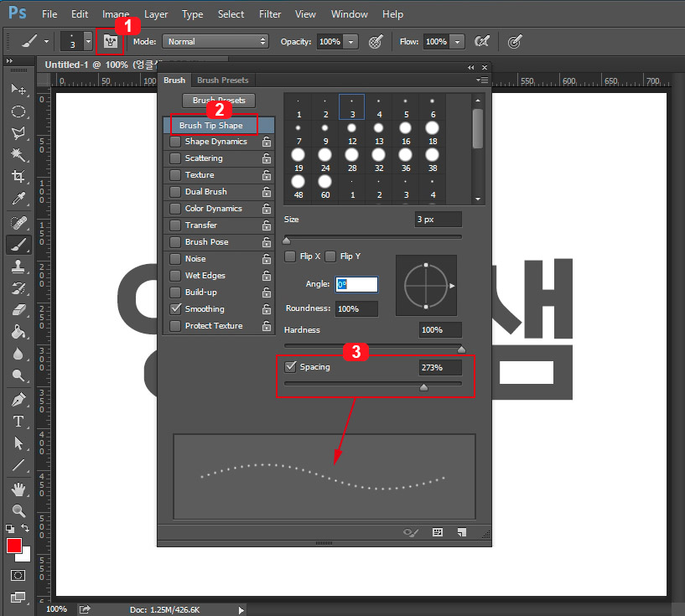Select the Move tool

[x=18, y=89]
